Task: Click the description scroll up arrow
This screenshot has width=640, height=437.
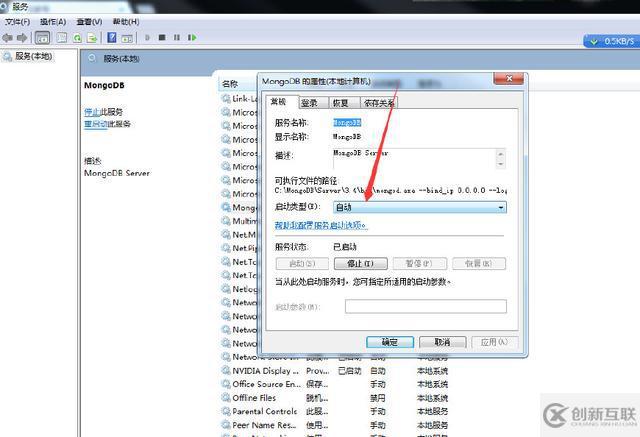Action: point(500,154)
